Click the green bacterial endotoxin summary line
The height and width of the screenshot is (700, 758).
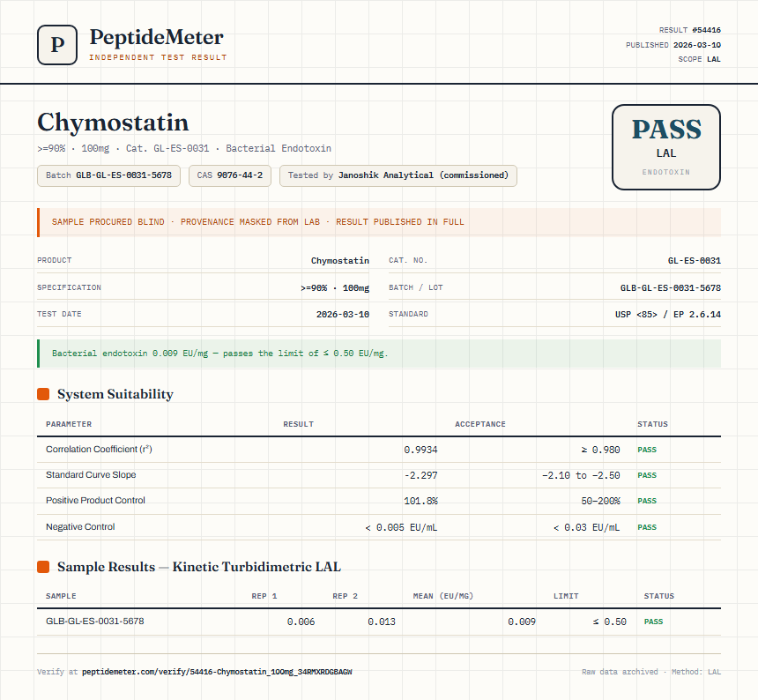379,354
